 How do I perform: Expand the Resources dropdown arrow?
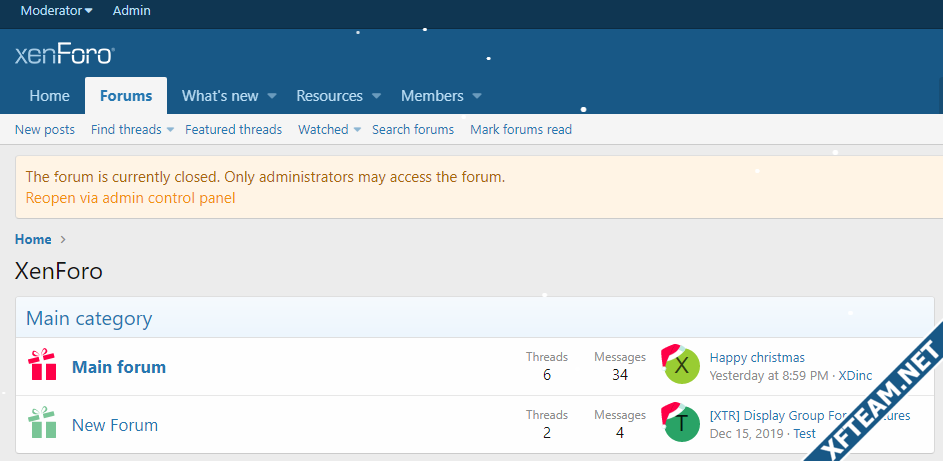coord(376,96)
